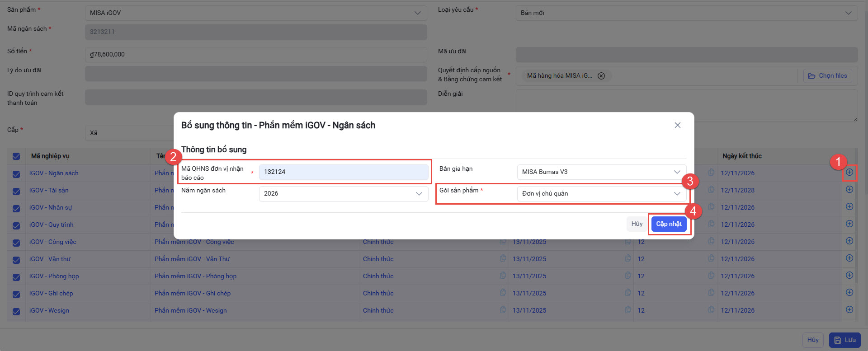868x351 pixels.
Task: Click the plus icon in iGOV - Quy trình row
Action: [849, 224]
